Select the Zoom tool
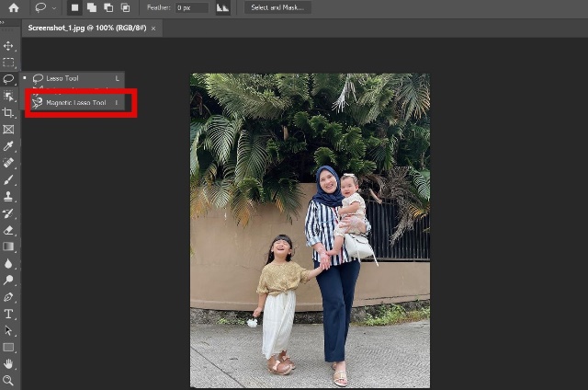This screenshot has height=390, width=588. (x=8, y=380)
